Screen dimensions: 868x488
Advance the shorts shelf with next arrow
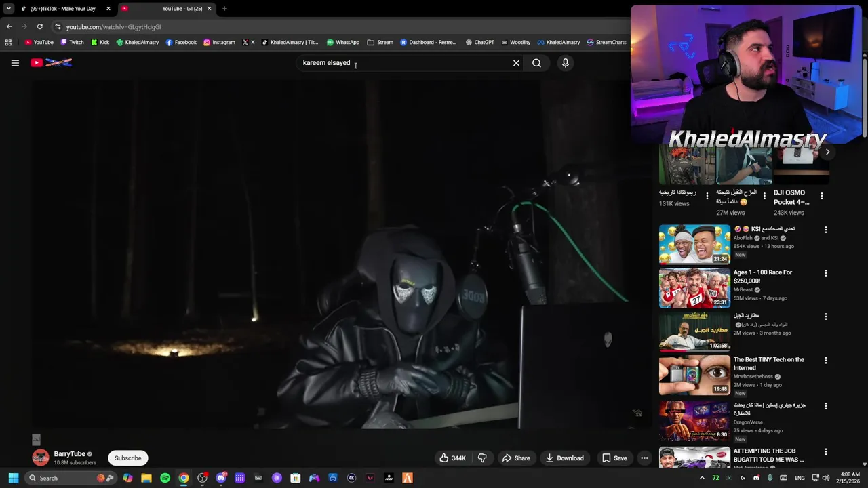[x=827, y=152]
